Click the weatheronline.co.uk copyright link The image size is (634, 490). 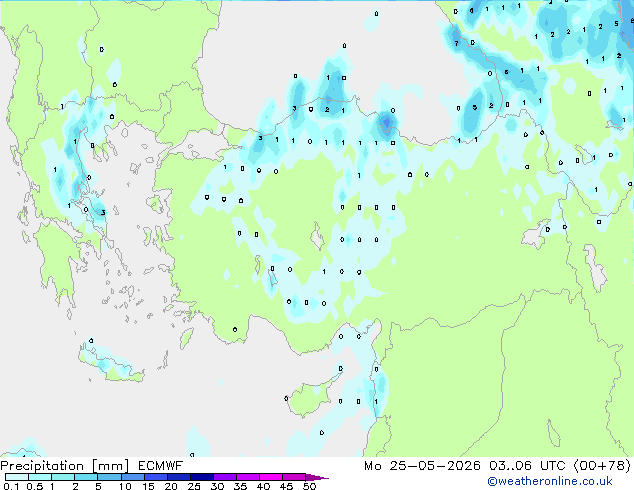click(x=549, y=481)
